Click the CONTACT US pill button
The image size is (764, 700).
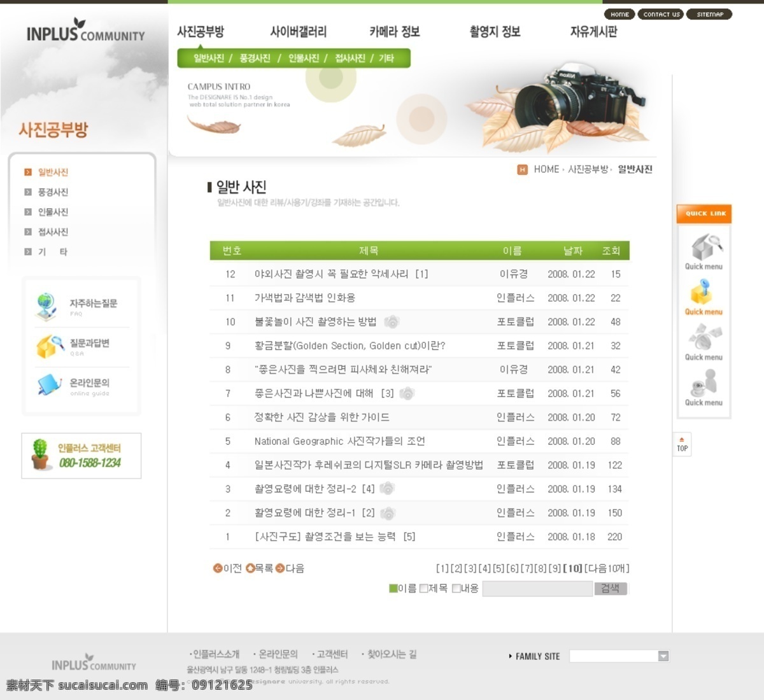point(661,14)
